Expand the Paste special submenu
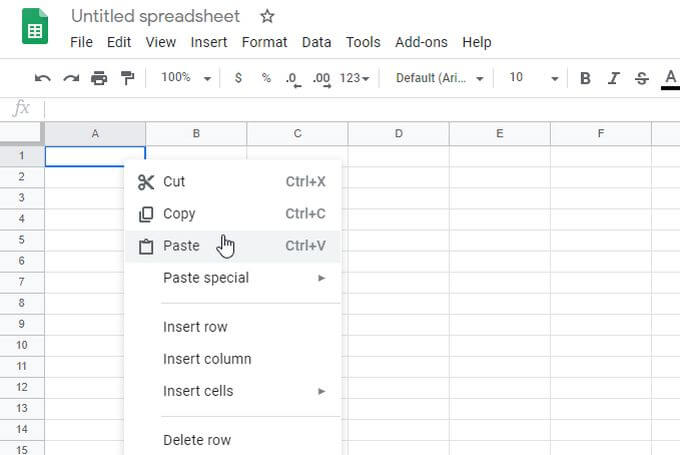The width and height of the screenshot is (680, 455). [206, 278]
